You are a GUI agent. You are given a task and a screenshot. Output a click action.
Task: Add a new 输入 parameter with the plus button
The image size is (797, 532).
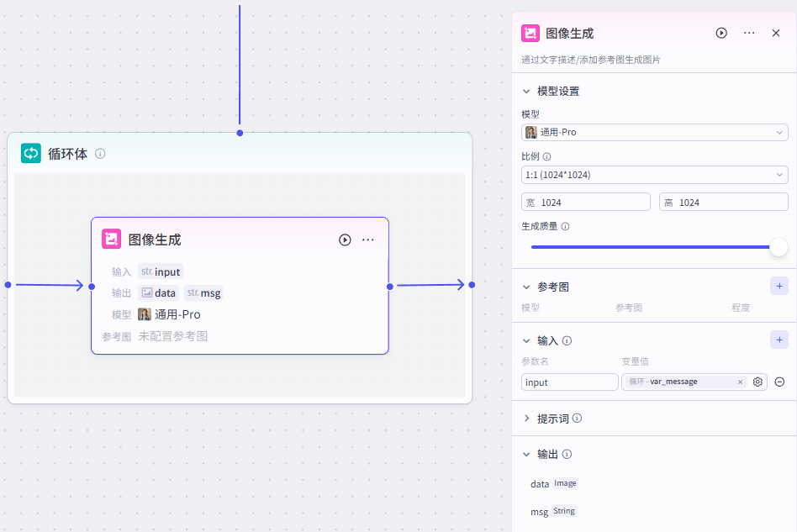[x=779, y=340]
